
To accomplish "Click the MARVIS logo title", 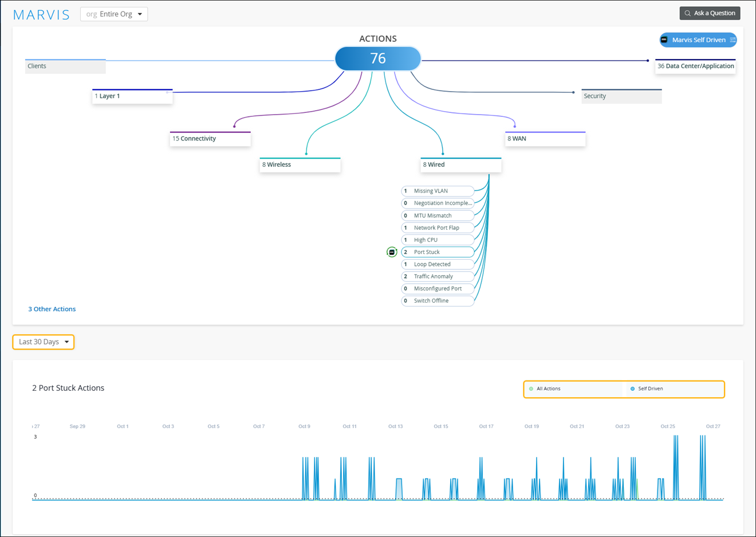I will click(x=41, y=15).
